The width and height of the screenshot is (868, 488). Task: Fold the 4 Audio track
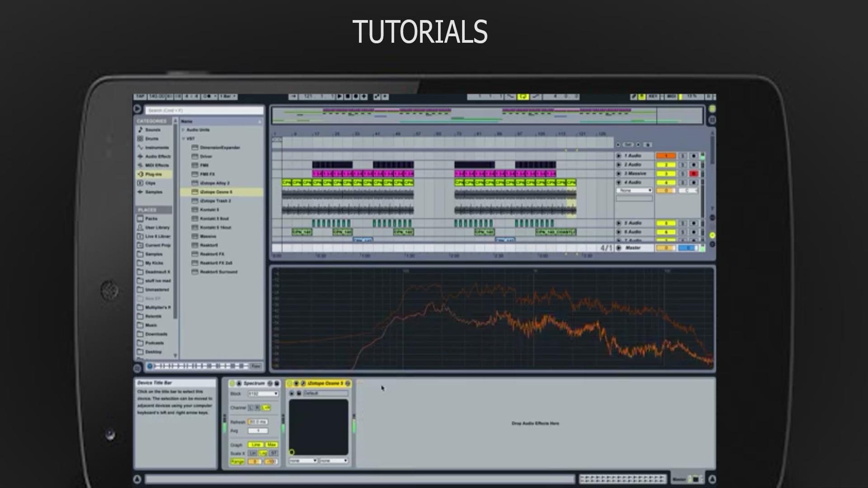coord(619,183)
